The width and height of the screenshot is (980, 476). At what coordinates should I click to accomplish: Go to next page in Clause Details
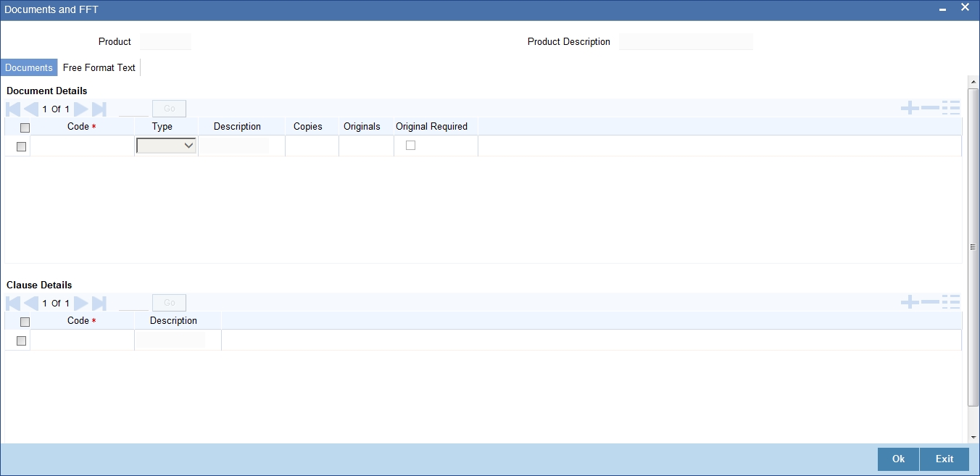point(81,304)
